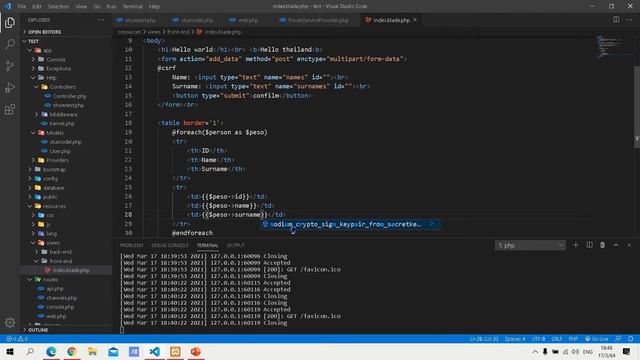Open User.php in the Models folder

coord(60,151)
